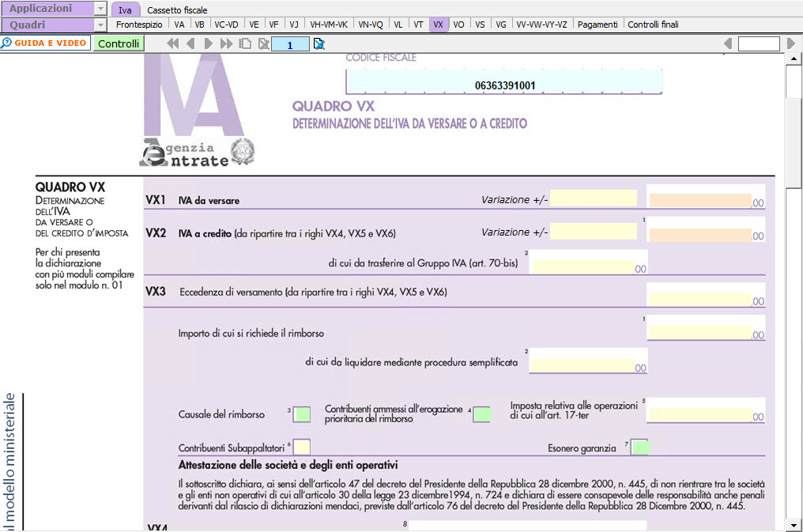Screen dimensions: 803x532
Task: Click the left arrow next to the empty search box
Action: (728, 43)
